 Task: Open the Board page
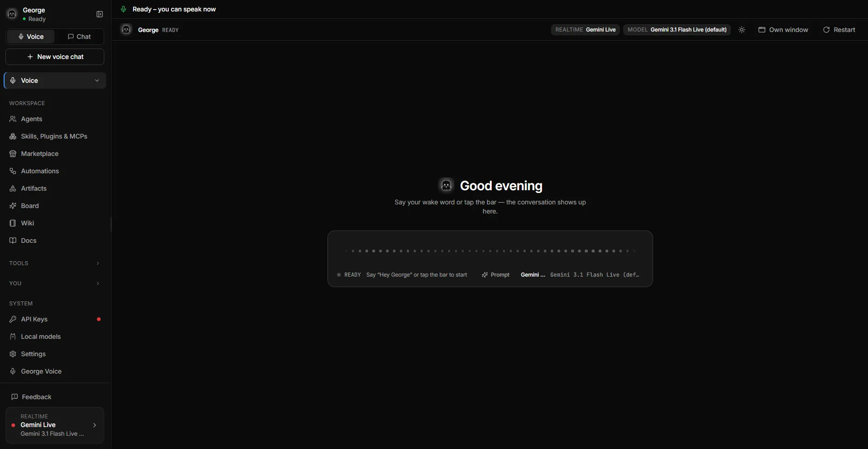[55, 206]
